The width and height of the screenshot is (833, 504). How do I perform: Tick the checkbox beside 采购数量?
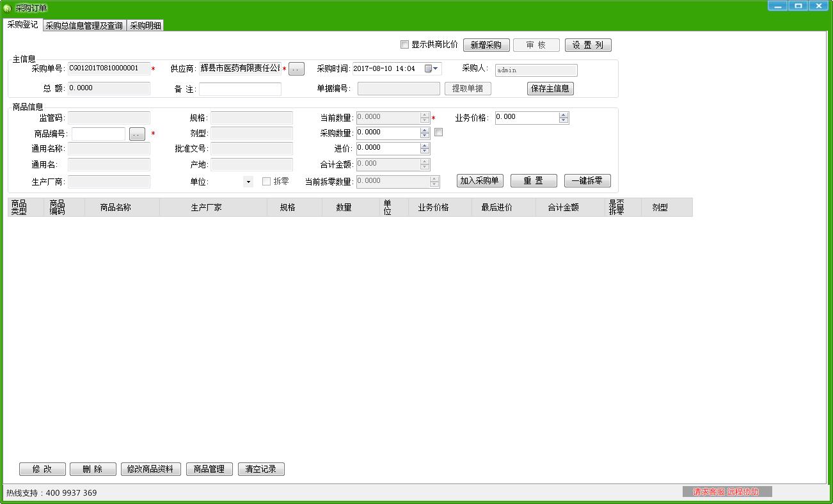438,132
